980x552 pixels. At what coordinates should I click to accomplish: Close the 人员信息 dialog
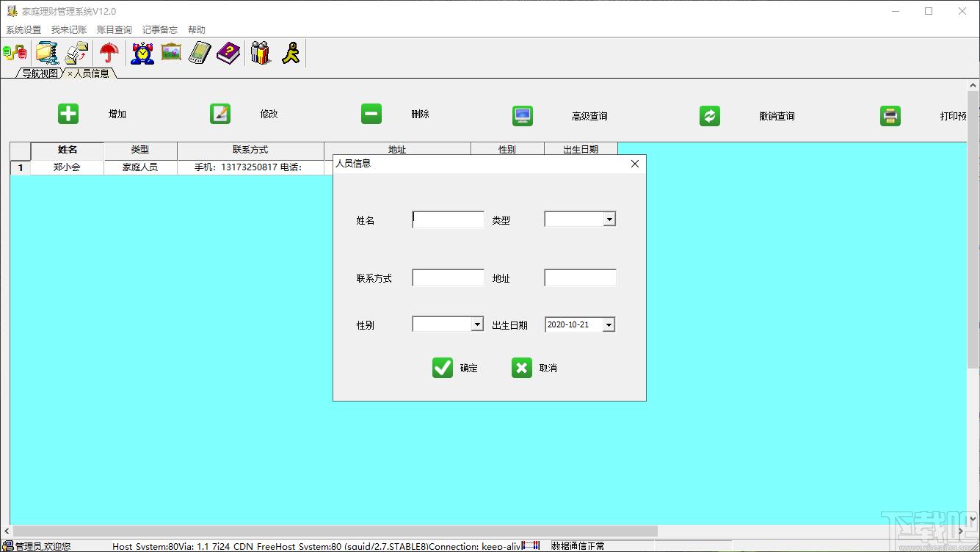[x=635, y=164]
